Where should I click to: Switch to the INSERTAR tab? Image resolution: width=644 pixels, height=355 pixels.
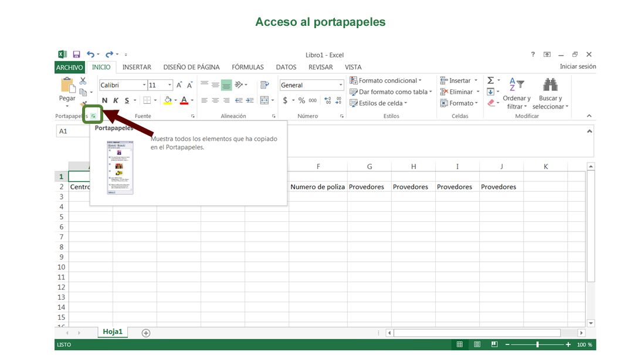coord(137,67)
